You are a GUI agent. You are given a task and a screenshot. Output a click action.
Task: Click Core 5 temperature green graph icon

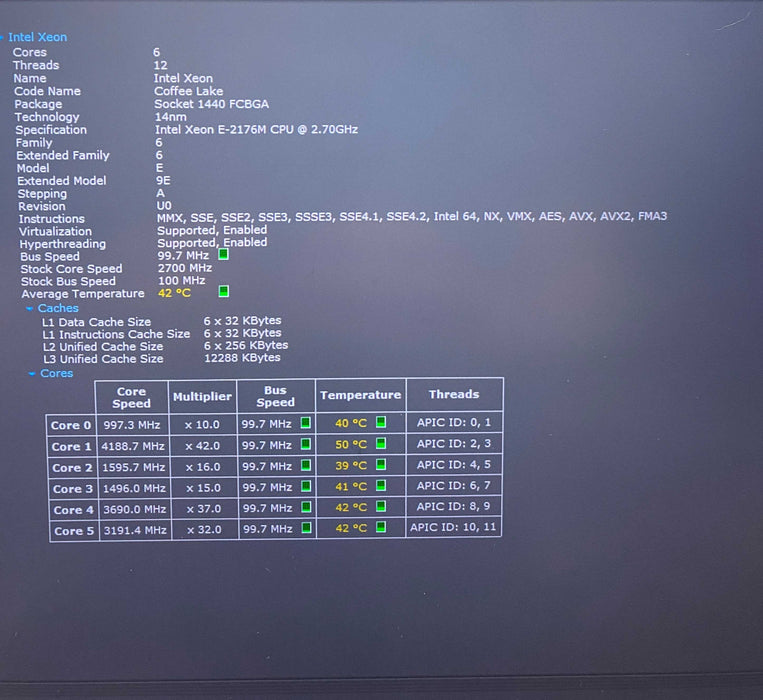coord(381,527)
